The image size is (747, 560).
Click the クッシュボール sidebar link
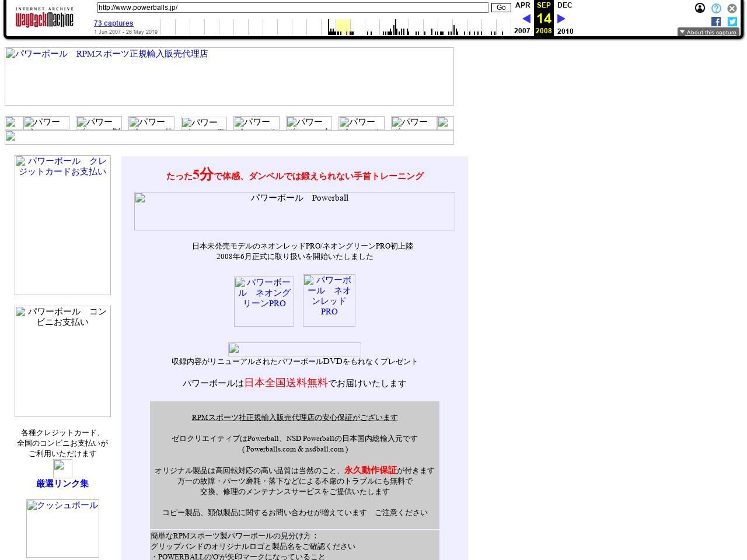(62, 505)
